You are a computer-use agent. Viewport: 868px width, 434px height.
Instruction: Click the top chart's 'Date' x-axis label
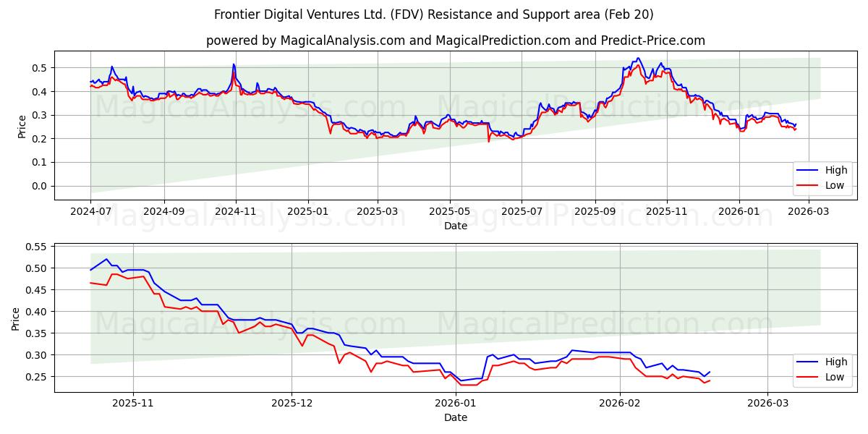click(x=456, y=226)
